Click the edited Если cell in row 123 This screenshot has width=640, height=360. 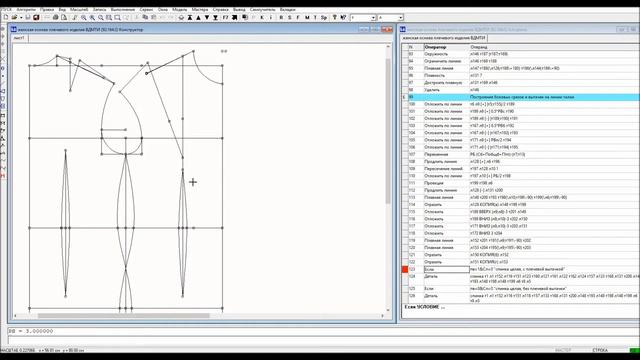(447, 269)
